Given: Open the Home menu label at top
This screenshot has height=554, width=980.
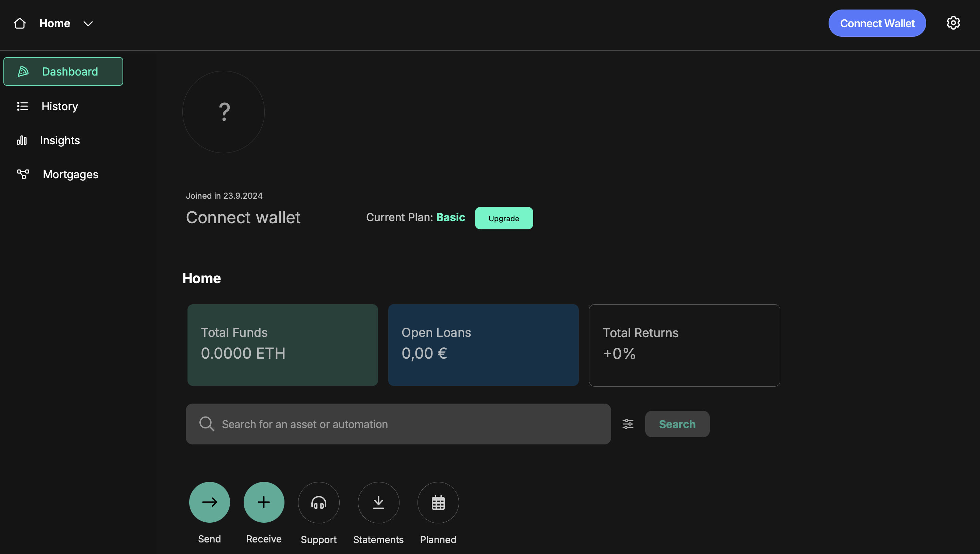Looking at the screenshot, I should (x=55, y=23).
